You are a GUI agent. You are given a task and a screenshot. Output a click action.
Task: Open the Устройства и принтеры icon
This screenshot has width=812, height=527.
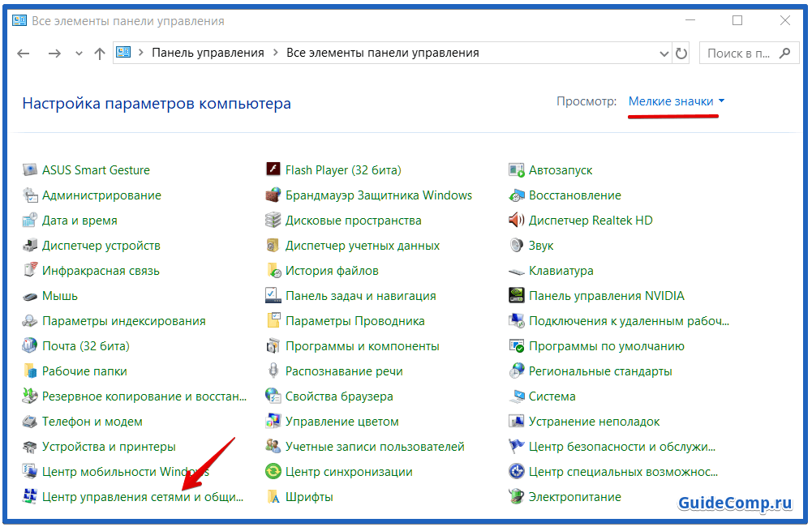coord(30,446)
